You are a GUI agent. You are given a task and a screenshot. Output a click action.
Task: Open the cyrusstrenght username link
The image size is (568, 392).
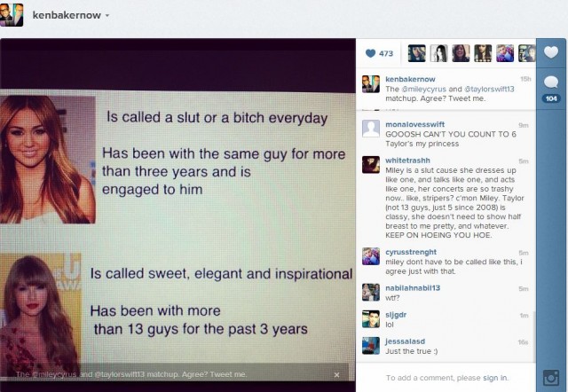coord(414,253)
